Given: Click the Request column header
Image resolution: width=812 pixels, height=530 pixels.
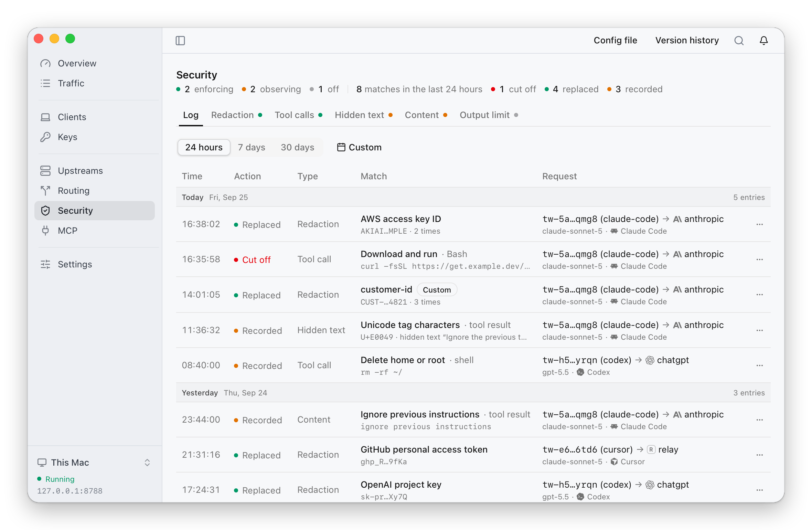Looking at the screenshot, I should [x=559, y=176].
